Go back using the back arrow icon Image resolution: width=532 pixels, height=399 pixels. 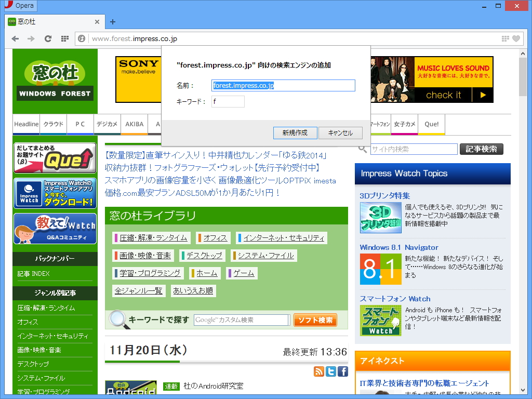[15, 38]
